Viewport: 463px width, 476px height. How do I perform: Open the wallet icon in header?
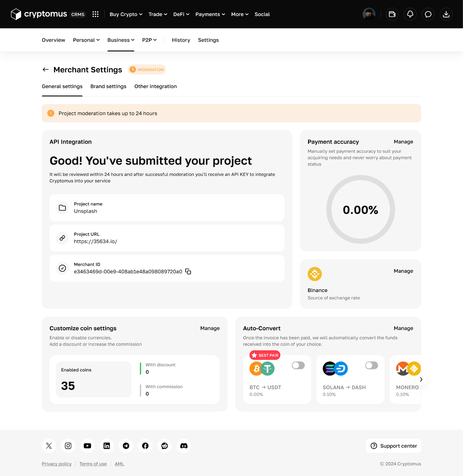point(392,14)
